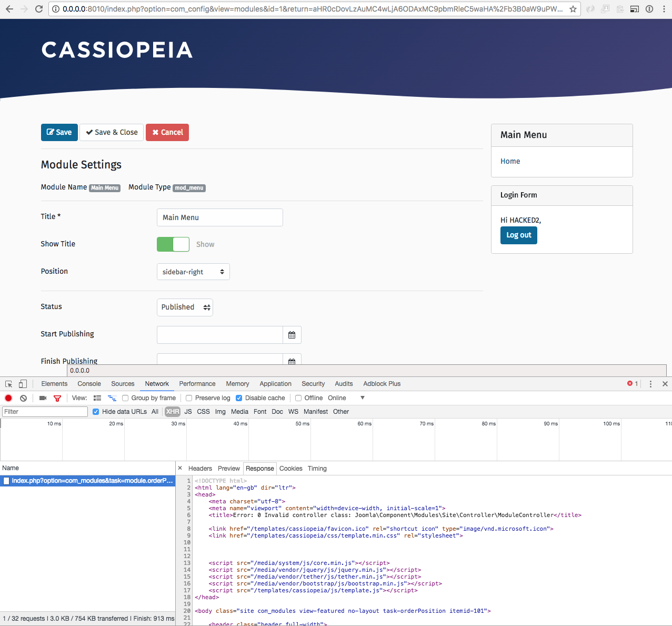Filter requests by JS
The width and height of the screenshot is (672, 626).
(188, 412)
